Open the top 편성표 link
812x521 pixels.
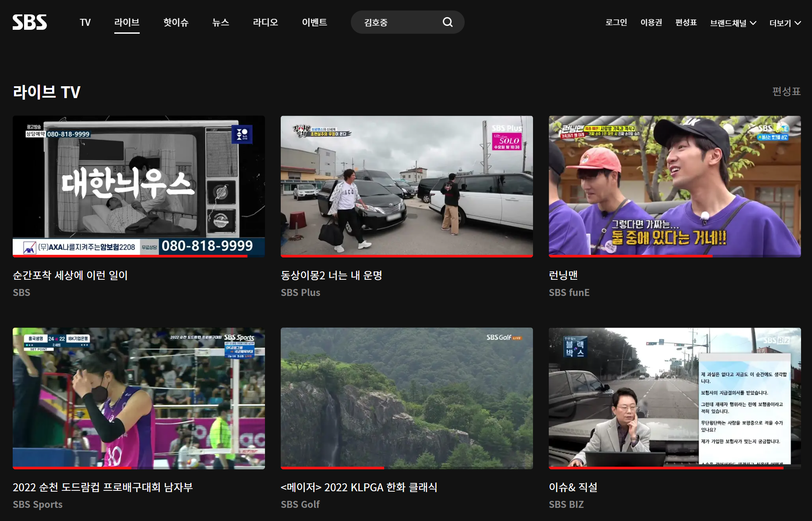pyautogui.click(x=686, y=22)
